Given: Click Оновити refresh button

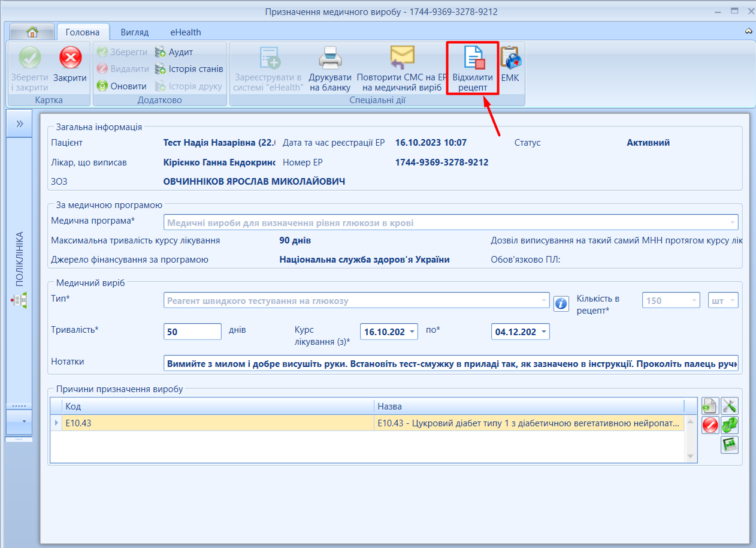Looking at the screenshot, I should tap(122, 86).
